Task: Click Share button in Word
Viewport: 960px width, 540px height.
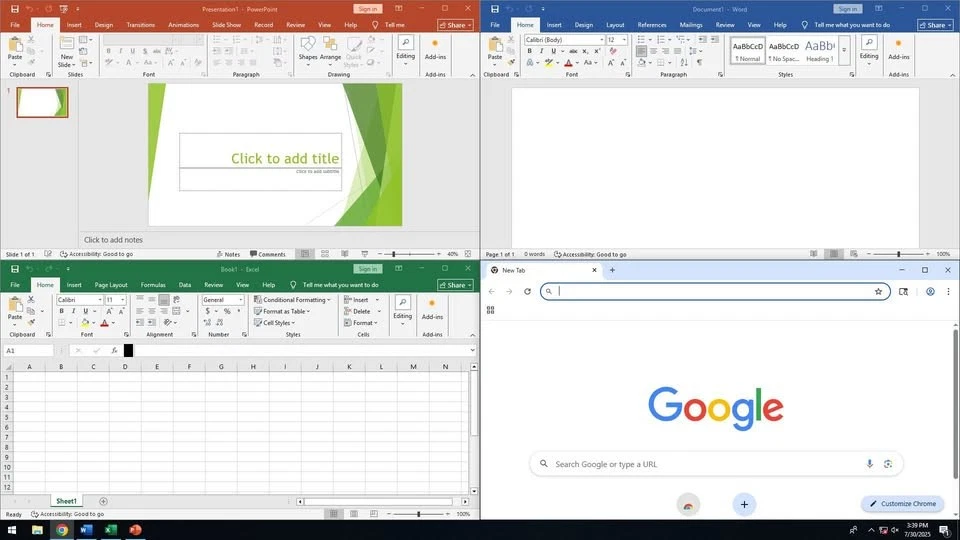Action: [x=935, y=25]
